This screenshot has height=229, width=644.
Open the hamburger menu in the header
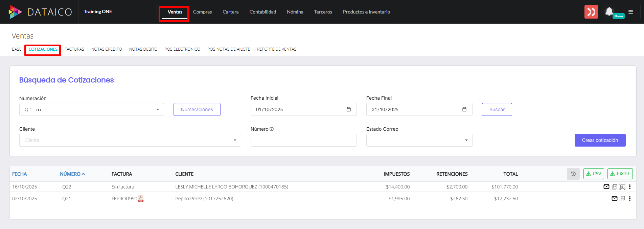click(630, 12)
